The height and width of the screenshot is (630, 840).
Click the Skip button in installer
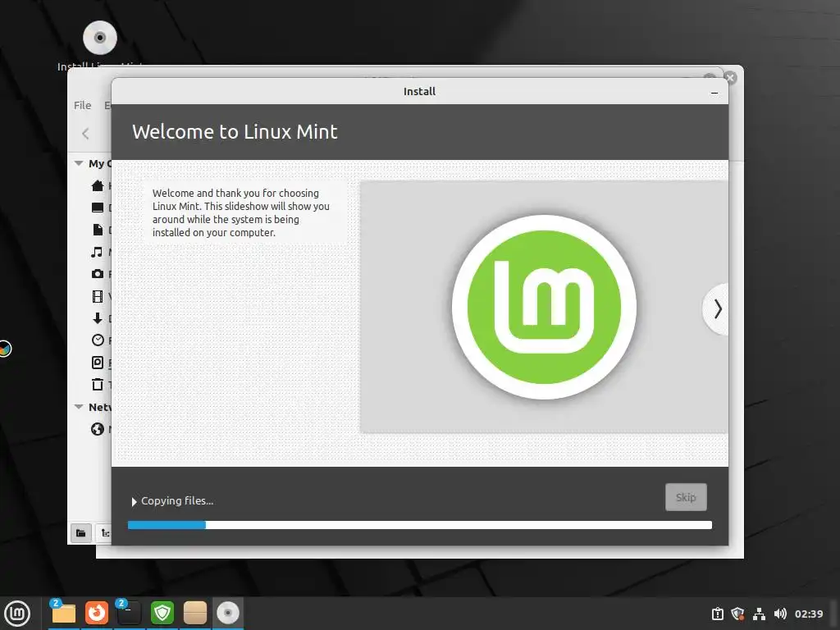pyautogui.click(x=686, y=497)
